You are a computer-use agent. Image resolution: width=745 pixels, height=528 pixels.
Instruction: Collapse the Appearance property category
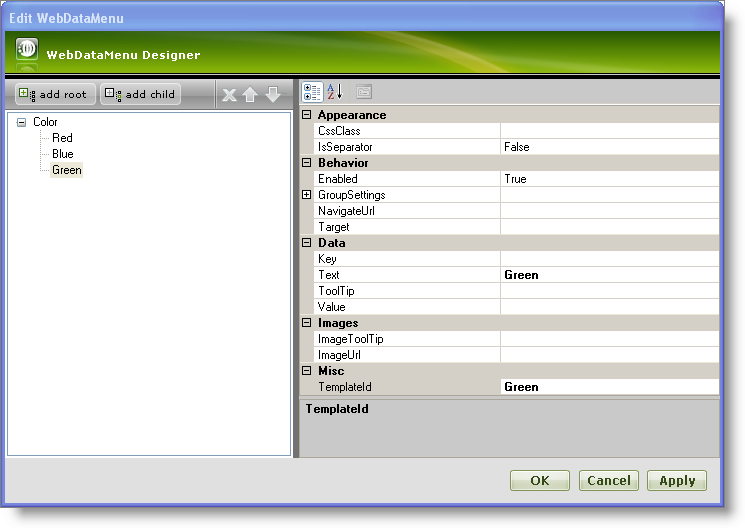(307, 115)
